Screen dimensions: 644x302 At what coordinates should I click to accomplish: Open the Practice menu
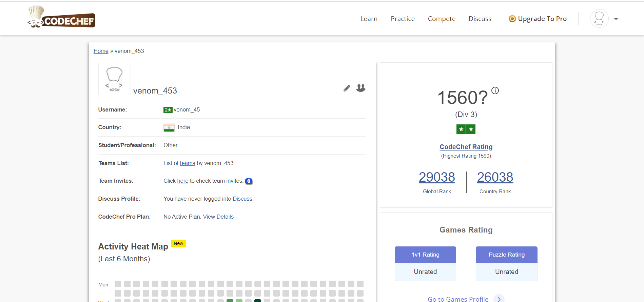pos(403,19)
